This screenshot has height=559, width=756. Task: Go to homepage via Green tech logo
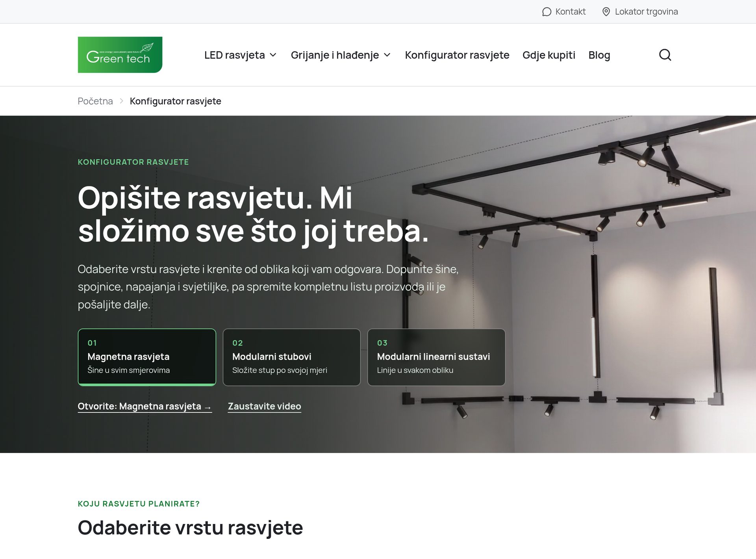click(120, 55)
